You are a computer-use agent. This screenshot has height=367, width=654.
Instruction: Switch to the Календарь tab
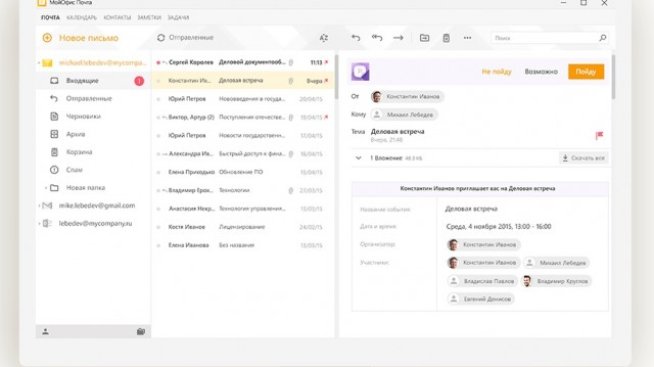[82, 18]
